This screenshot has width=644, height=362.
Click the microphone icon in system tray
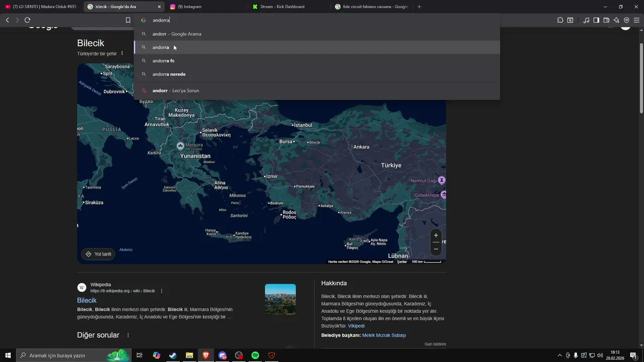pos(576,355)
